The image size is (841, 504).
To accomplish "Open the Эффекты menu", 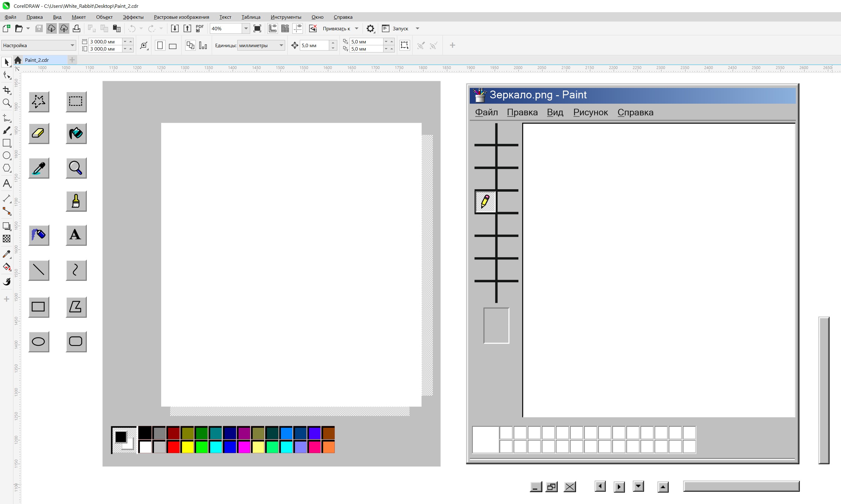I will 133,17.
